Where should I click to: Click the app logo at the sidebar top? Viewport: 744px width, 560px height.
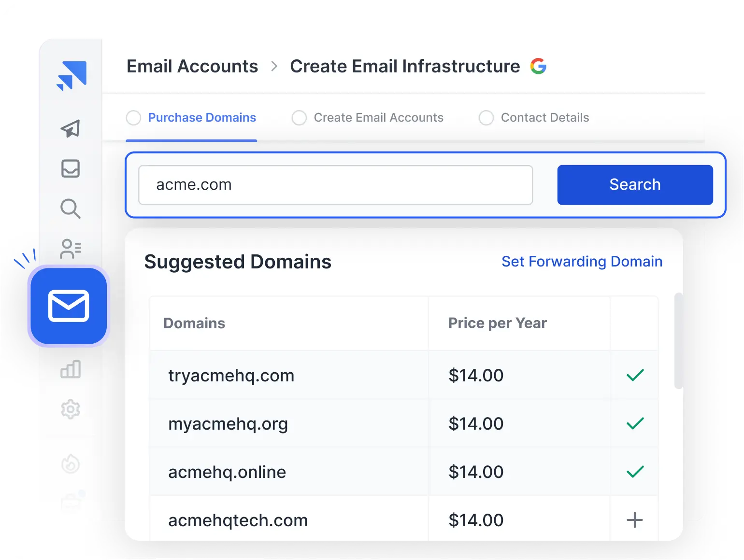(x=72, y=74)
